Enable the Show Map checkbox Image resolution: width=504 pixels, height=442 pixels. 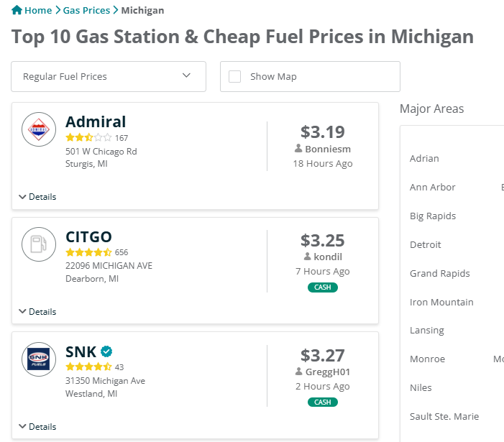coord(235,77)
